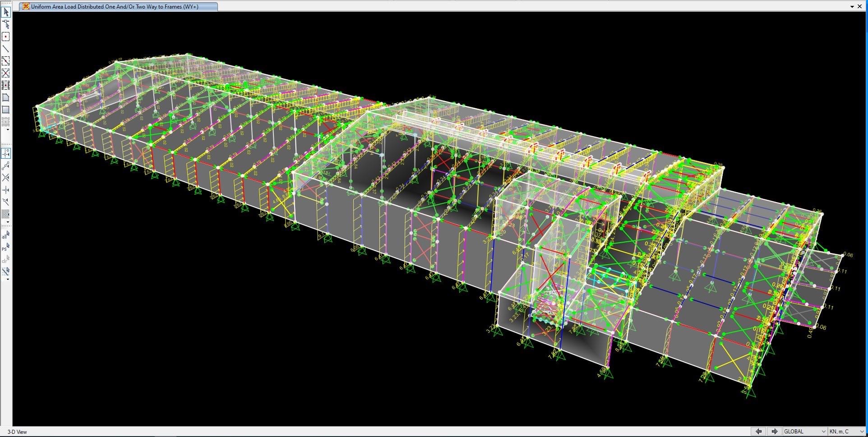This screenshot has width=868, height=437.
Task: Choose the draw special joint tool
Action: 6,37
